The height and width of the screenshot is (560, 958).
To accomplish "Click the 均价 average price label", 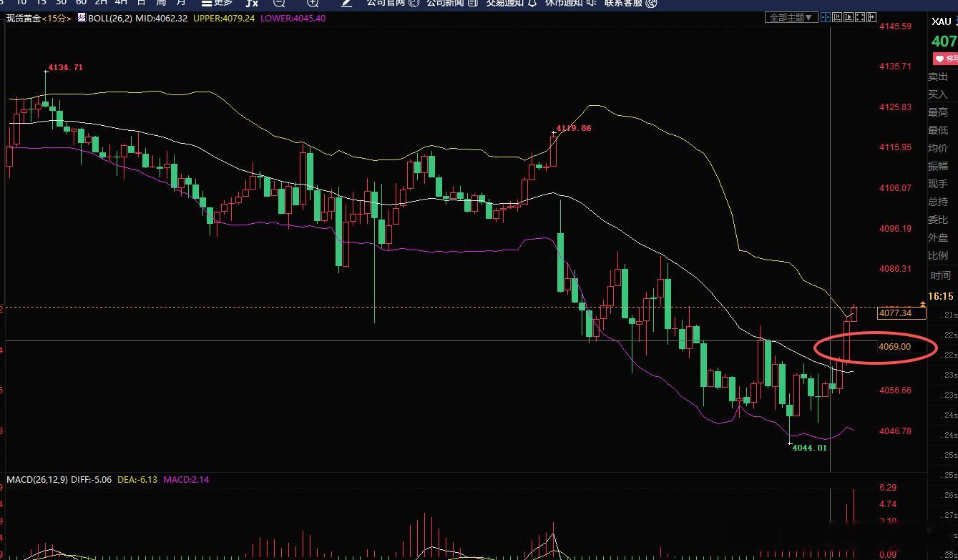I will (938, 148).
